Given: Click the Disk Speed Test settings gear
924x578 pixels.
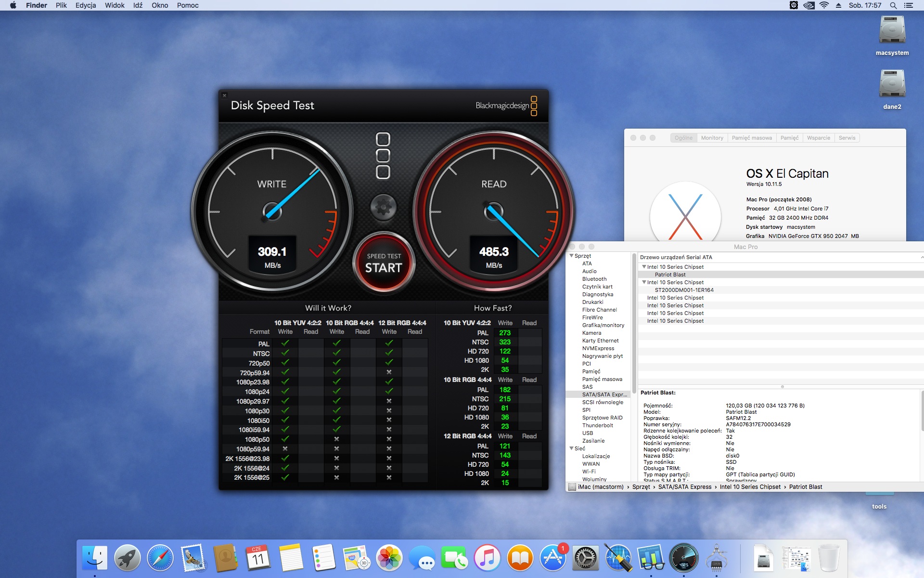Looking at the screenshot, I should tap(383, 208).
